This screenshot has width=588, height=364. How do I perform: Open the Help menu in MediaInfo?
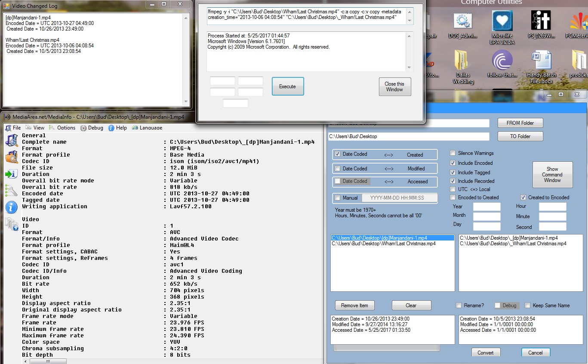coord(117,128)
